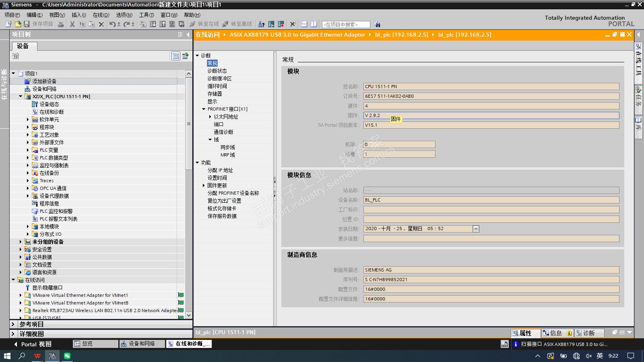
Task: Click the project tree scroll down arrow
Action: click(x=188, y=315)
